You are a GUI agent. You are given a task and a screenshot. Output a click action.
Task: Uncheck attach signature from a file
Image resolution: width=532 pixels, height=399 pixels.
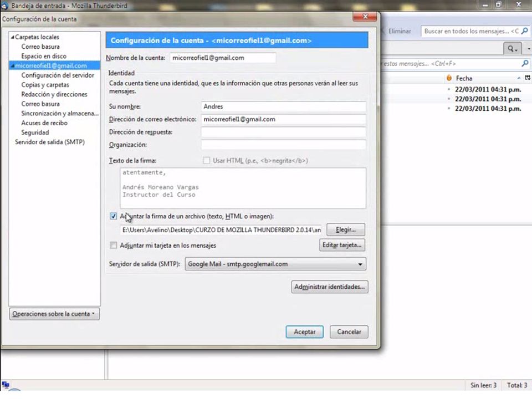[x=113, y=216]
